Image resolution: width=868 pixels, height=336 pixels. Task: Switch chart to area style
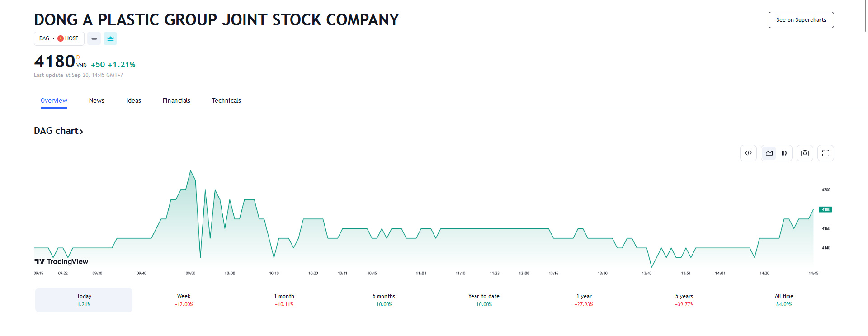769,153
